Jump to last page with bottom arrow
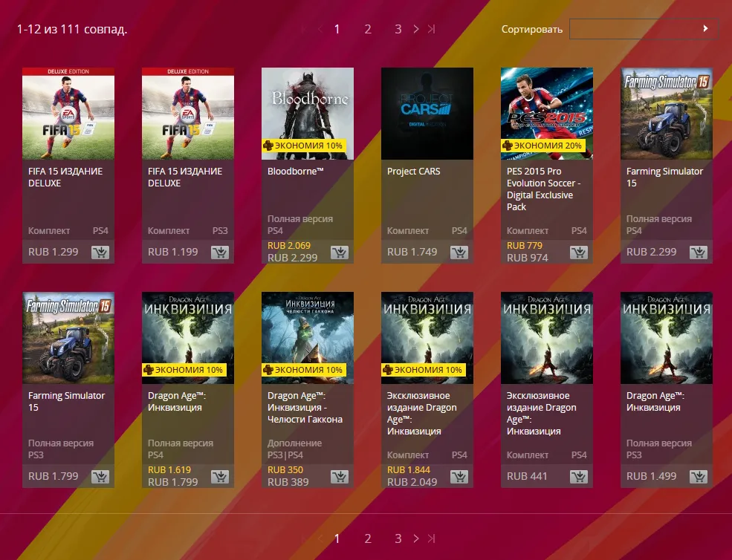 tap(431, 538)
